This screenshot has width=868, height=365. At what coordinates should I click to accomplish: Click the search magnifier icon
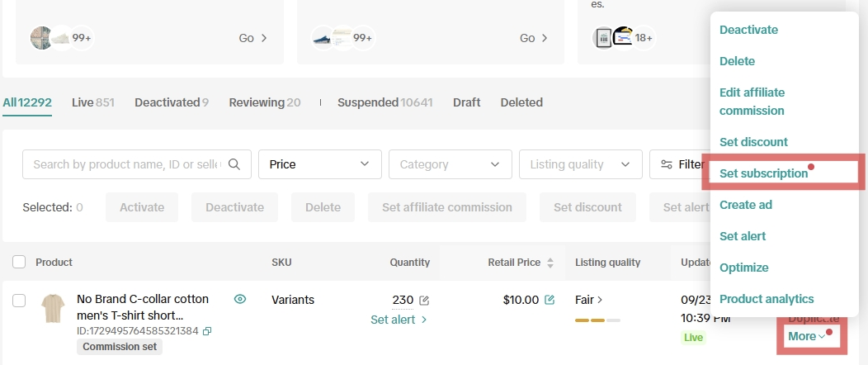coord(234,164)
